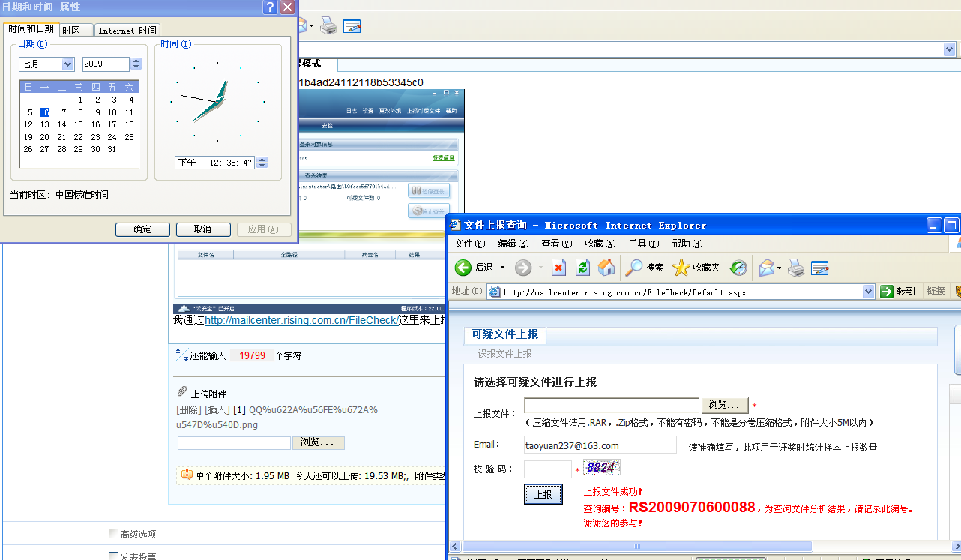The height and width of the screenshot is (560, 961).
Task: Click the printer icon in the background browser
Action: point(328,25)
